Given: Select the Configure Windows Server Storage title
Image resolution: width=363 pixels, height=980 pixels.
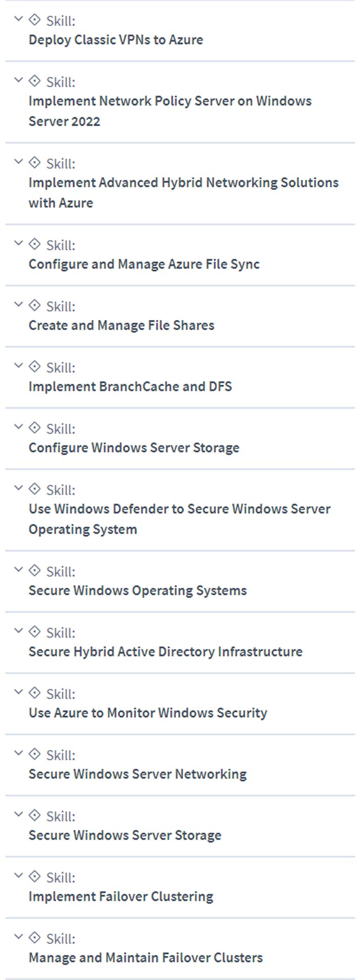Looking at the screenshot, I should (x=134, y=447).
